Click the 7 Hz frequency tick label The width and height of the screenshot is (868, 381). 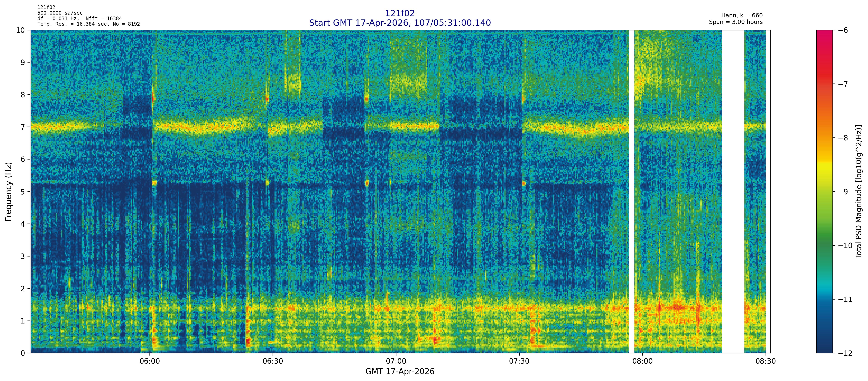[23, 127]
